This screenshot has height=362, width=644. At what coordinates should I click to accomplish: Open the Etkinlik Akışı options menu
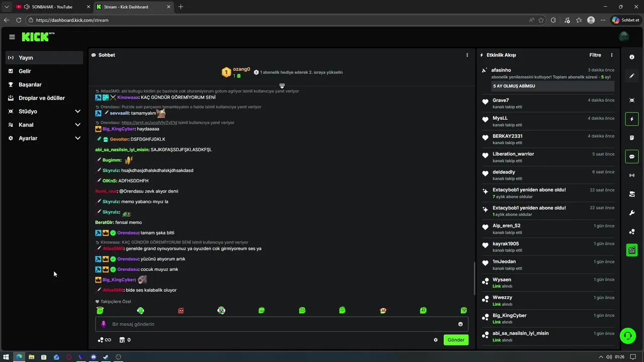click(x=612, y=55)
